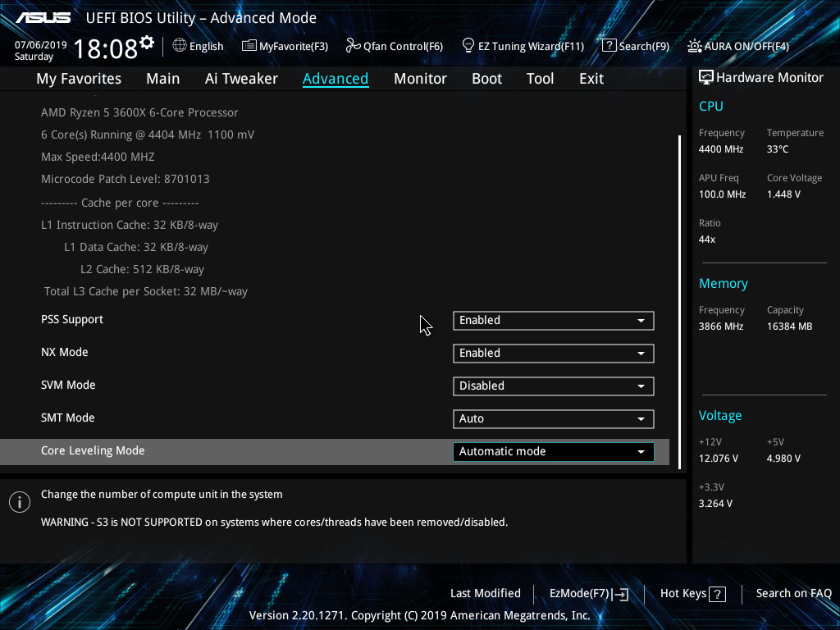Click the EzMode exit arrow icon
The height and width of the screenshot is (630, 840).
click(620, 594)
